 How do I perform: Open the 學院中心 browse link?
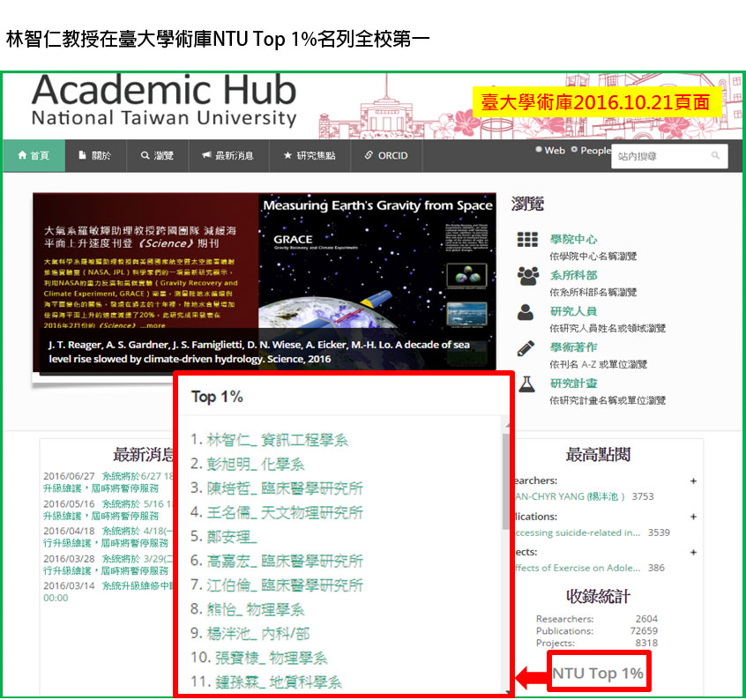coord(573,239)
